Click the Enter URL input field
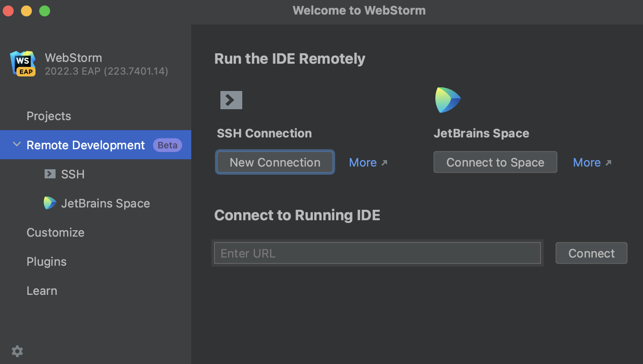The image size is (643, 364). 377,253
